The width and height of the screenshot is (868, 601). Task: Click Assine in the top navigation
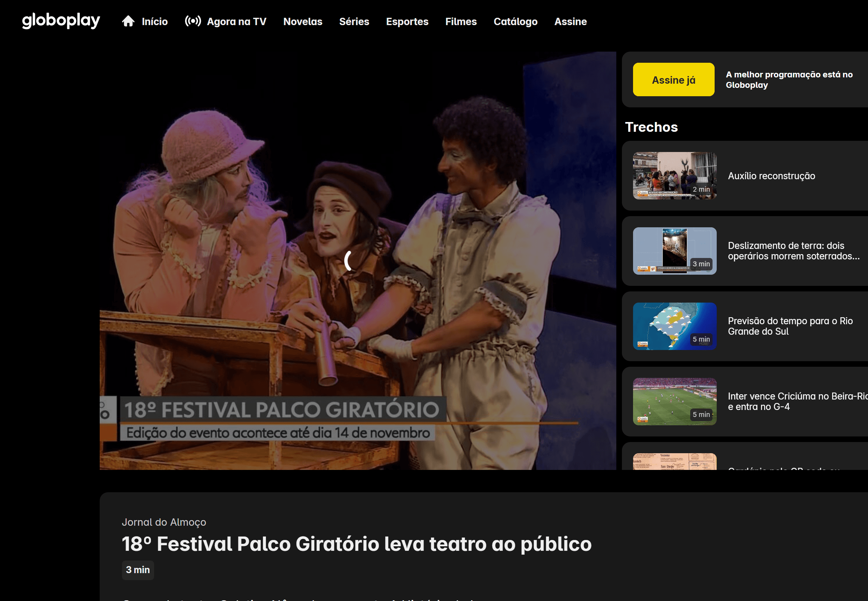571,22
